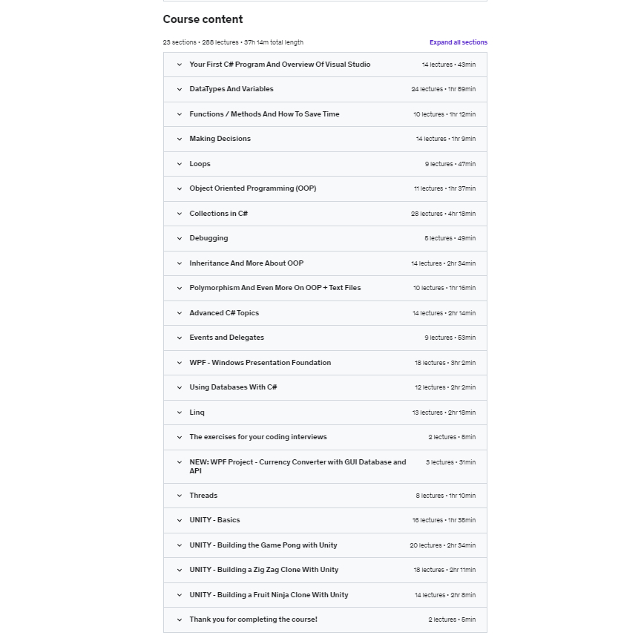
Task: Open 'Object Oriented Programming (OOP)' section
Action: [252, 188]
